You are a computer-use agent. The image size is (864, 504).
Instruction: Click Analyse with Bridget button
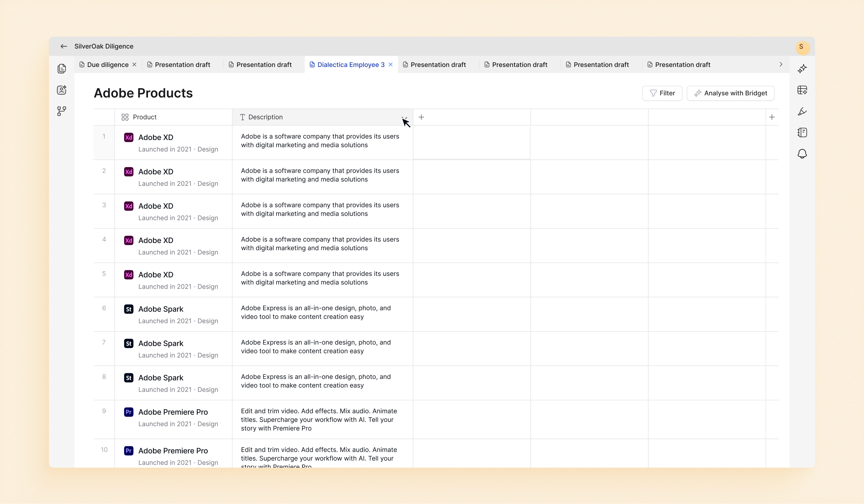coord(730,93)
